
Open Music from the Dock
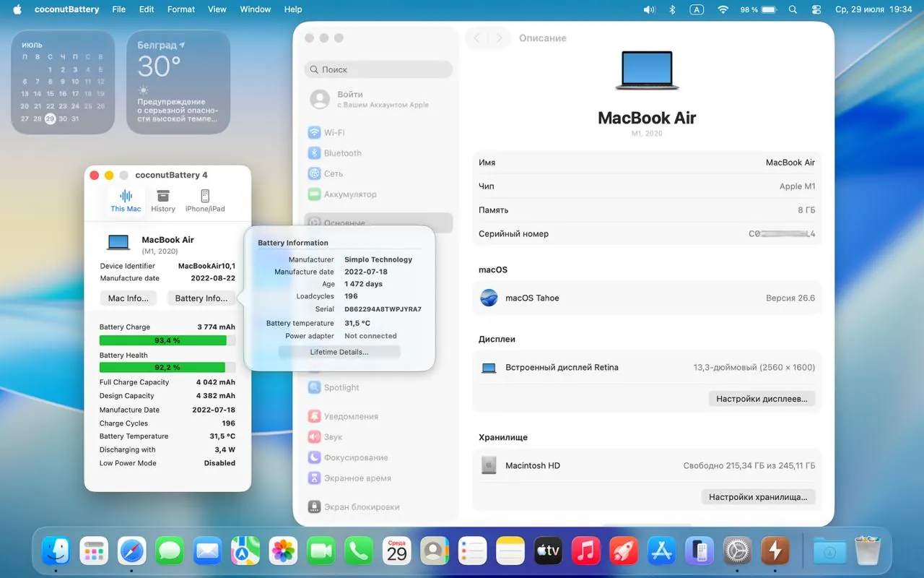pos(585,551)
